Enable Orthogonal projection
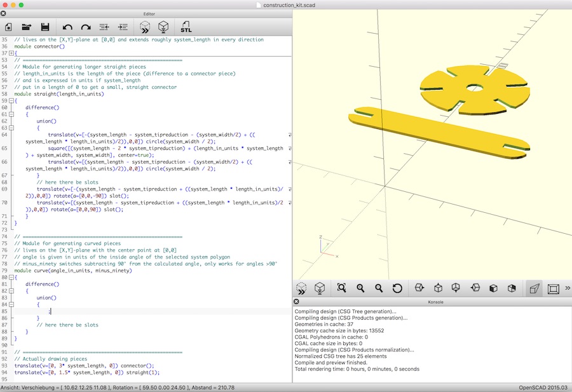Screen dimensions: 572x392 tap(553, 288)
